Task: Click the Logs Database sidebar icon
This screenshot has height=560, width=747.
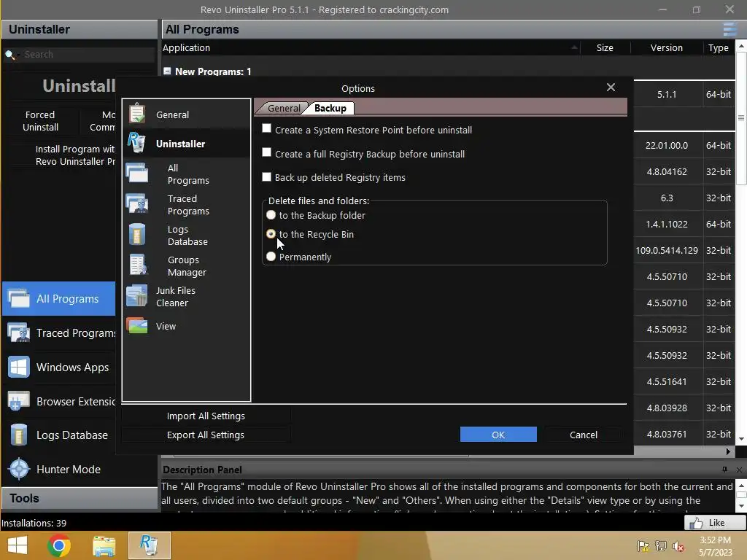Action: [x=19, y=435]
